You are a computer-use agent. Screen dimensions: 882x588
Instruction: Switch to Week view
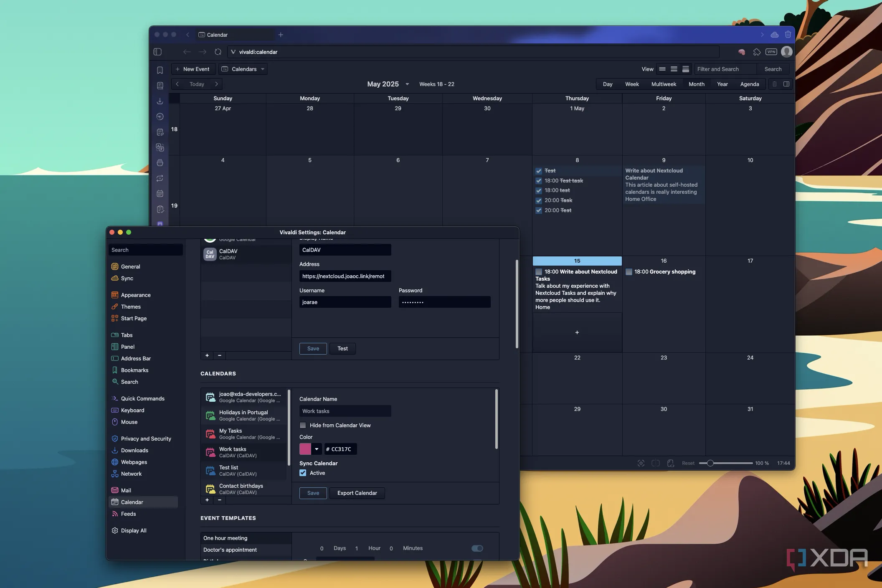632,84
